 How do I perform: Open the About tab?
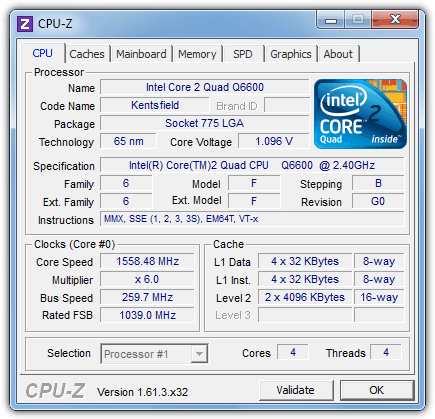pyautogui.click(x=338, y=54)
